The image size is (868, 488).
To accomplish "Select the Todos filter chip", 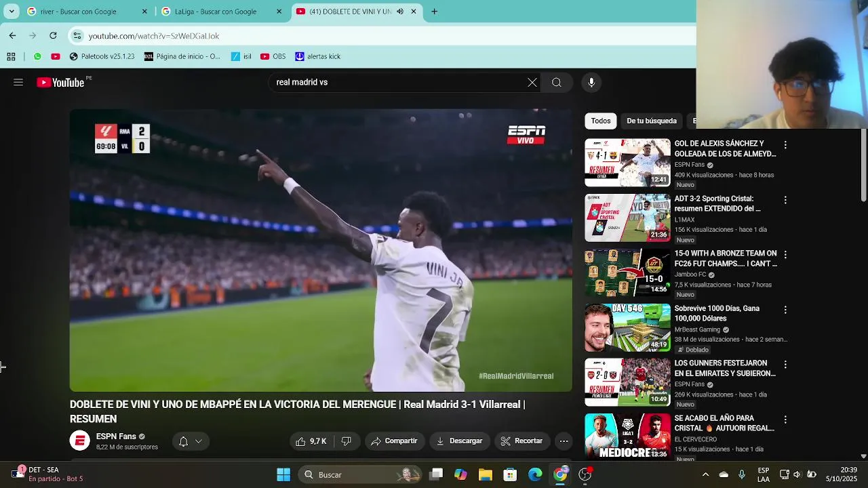I will [x=601, y=121].
